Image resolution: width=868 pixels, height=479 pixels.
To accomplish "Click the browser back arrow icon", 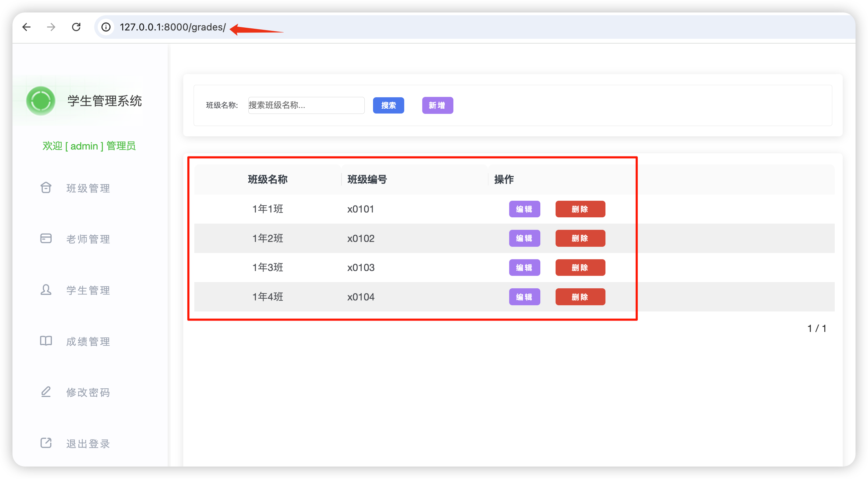I will (x=27, y=27).
